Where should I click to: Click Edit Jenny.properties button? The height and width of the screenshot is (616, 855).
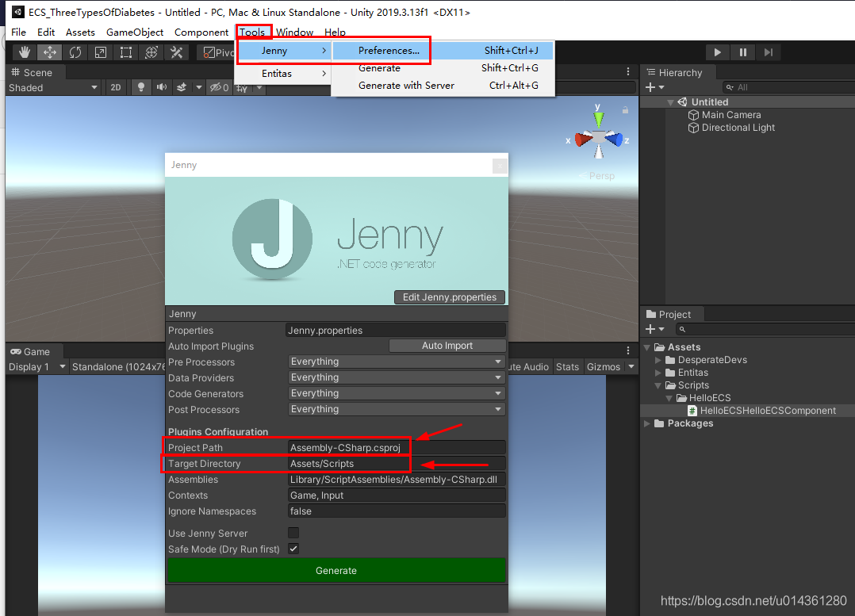coord(449,297)
